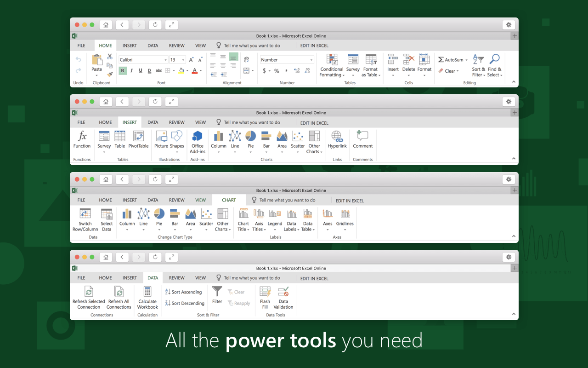
Task: Toggle Bold formatting in HOME ribbon
Action: [123, 70]
